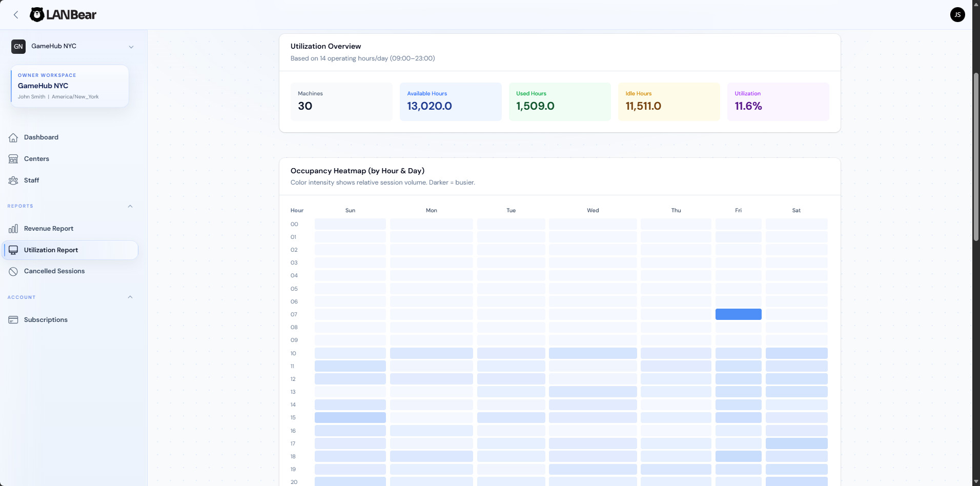The image size is (980, 486).
Task: Collapse the Account section
Action: point(130,297)
